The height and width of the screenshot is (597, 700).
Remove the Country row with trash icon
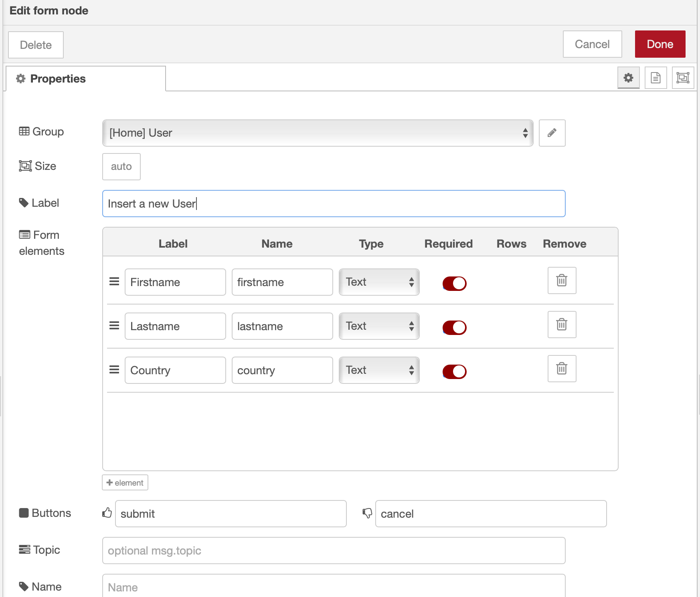[562, 369]
